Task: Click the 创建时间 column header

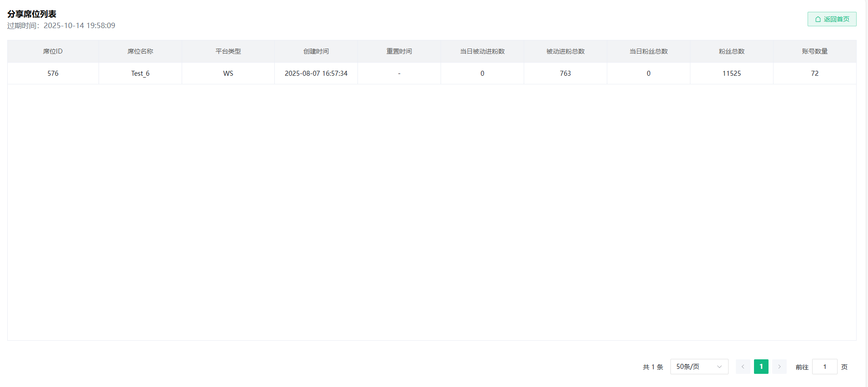Action: point(316,51)
